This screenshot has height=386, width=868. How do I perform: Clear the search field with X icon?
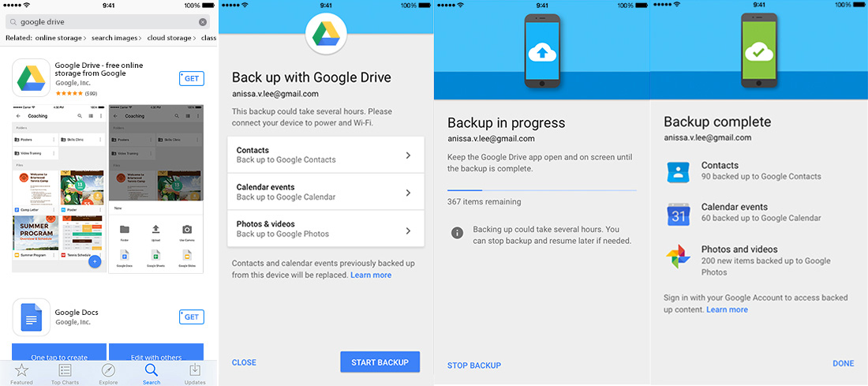pyautogui.click(x=203, y=22)
